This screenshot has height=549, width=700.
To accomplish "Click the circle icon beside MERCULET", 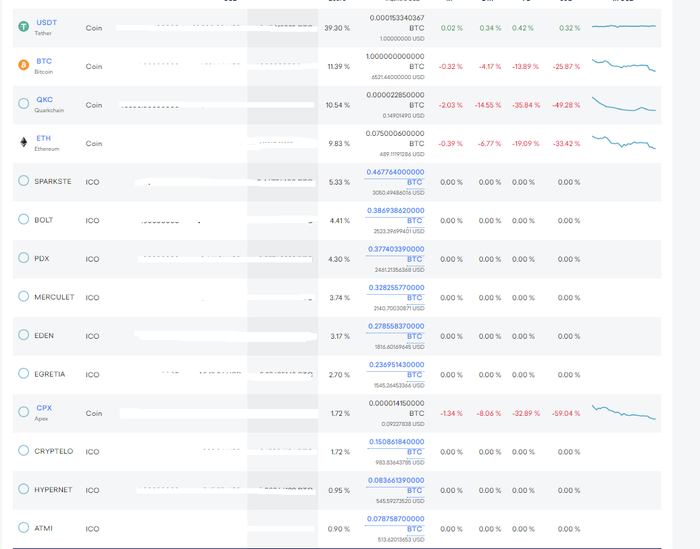I will pos(24,296).
